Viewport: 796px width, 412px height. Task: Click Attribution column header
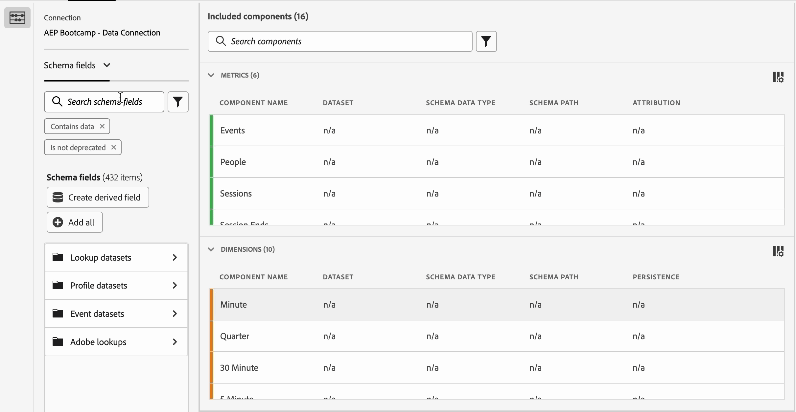tap(656, 102)
